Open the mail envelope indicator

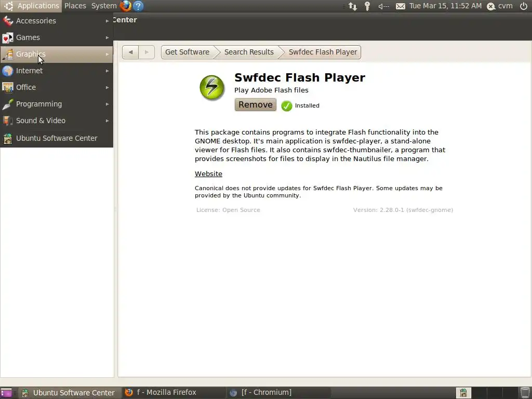(x=401, y=6)
